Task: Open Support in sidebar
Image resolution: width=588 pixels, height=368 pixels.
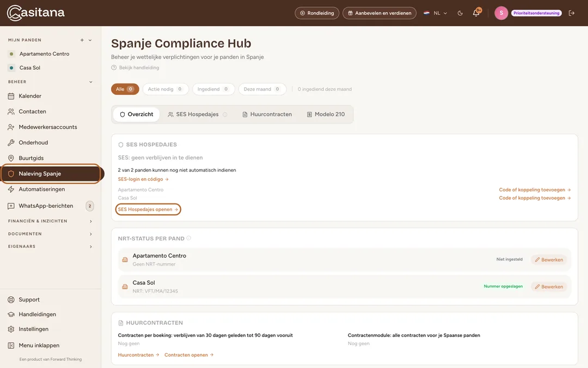Action: (x=29, y=300)
